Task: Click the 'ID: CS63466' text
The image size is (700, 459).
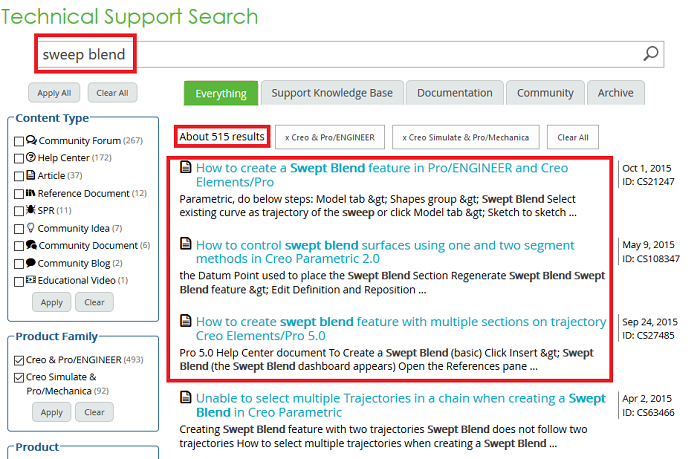Action: coord(648,412)
